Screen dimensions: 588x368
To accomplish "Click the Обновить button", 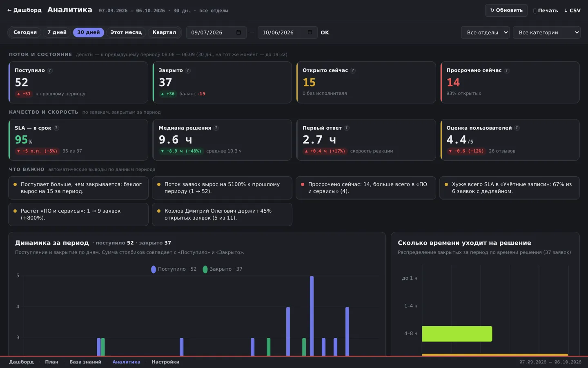I will coord(506,10).
